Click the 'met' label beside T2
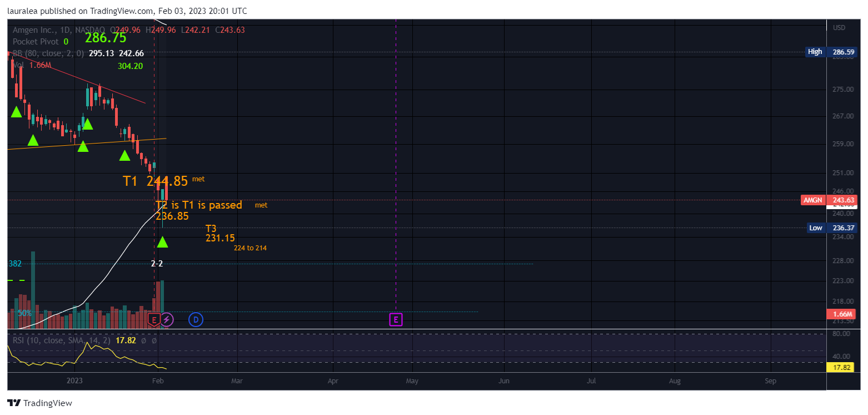Screen dimensions: 868x415 [x=261, y=205]
